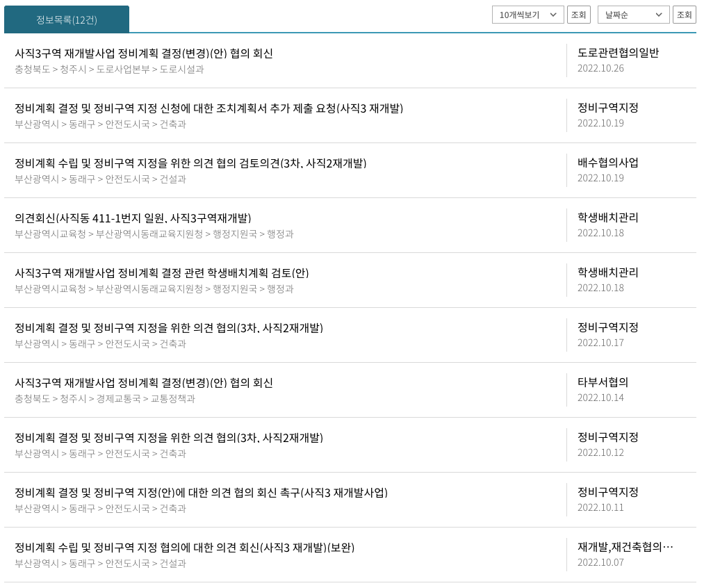Click 조회 button next to 날짜순
This screenshot has width=704, height=588.
click(x=685, y=15)
